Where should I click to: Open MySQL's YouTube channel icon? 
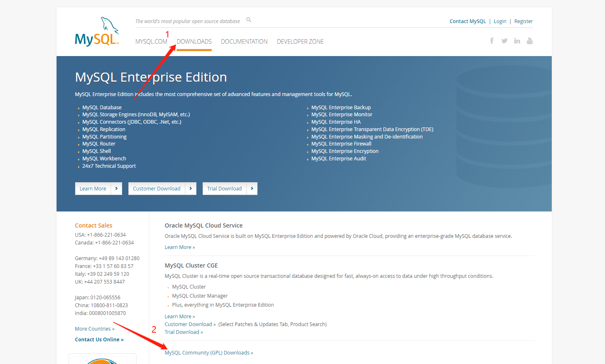pos(530,41)
